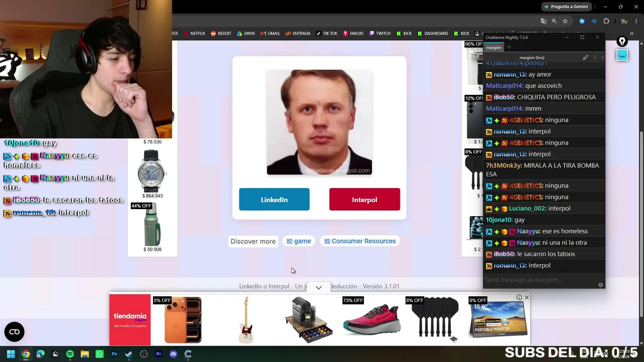Viewport: 644px width, 362px height.
Task: Open the Chatterino split options menu
Action: point(595,58)
